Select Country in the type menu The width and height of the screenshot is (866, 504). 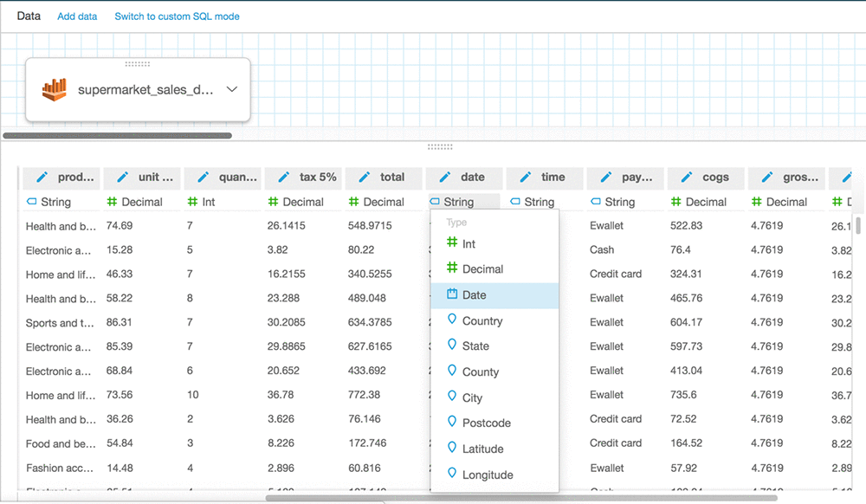tap(494, 320)
